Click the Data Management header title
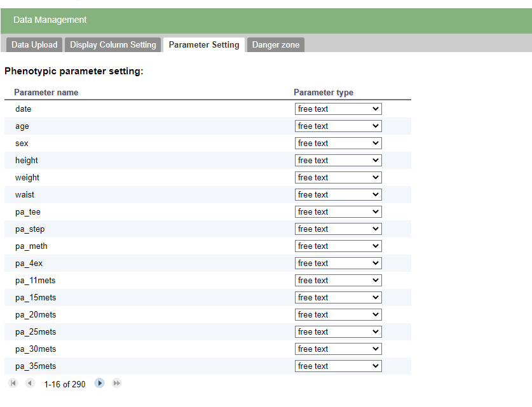 click(x=50, y=20)
